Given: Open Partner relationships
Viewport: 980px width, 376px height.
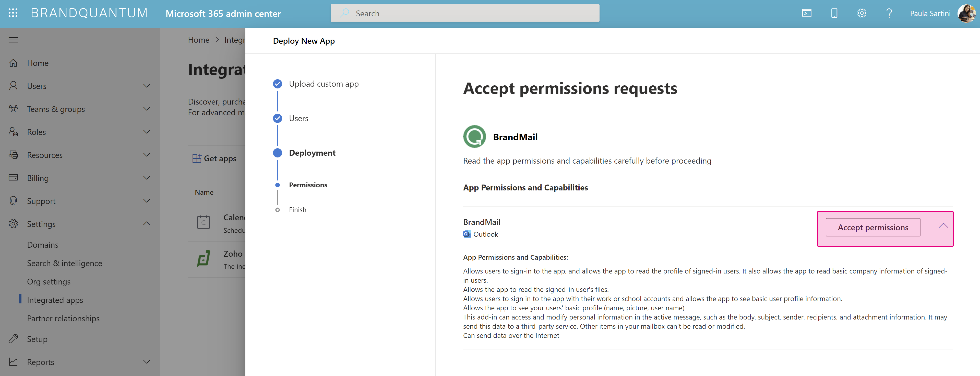Looking at the screenshot, I should 63,318.
